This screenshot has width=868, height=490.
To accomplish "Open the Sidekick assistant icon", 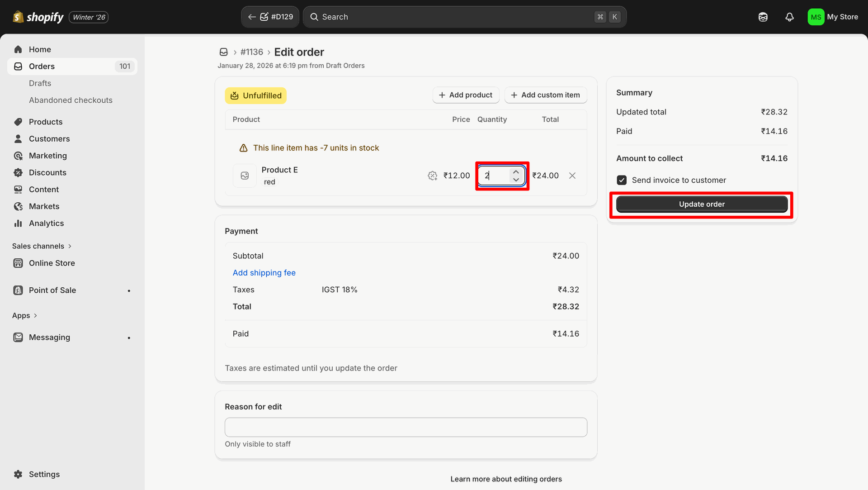I will 763,17.
